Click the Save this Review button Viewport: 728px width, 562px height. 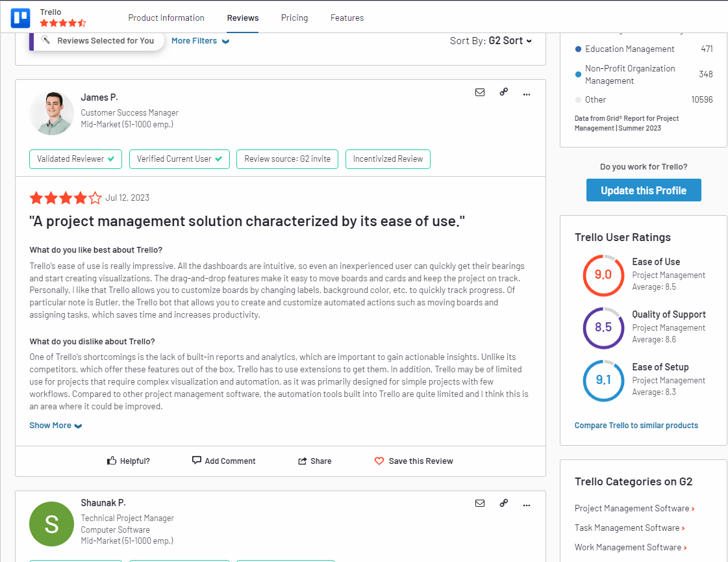tap(413, 461)
